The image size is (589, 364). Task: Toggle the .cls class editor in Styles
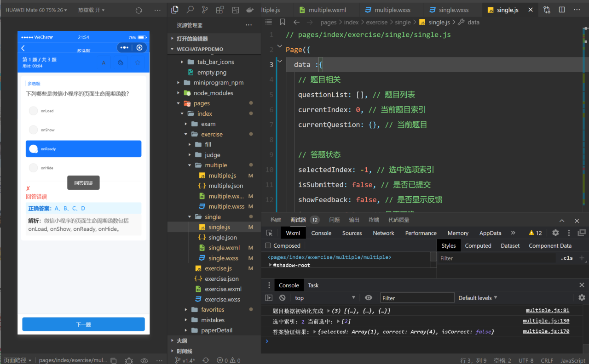[x=566, y=258]
